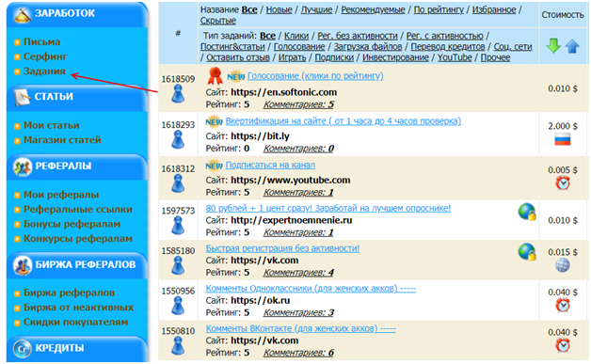
Task: Filter task type by Соц. сети
Action: [513, 47]
